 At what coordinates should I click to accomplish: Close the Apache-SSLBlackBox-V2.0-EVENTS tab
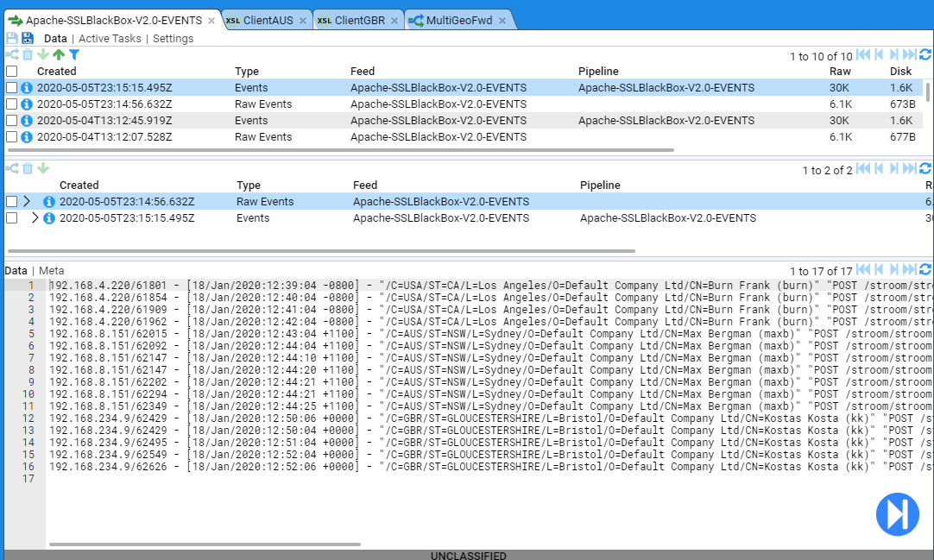[x=212, y=20]
